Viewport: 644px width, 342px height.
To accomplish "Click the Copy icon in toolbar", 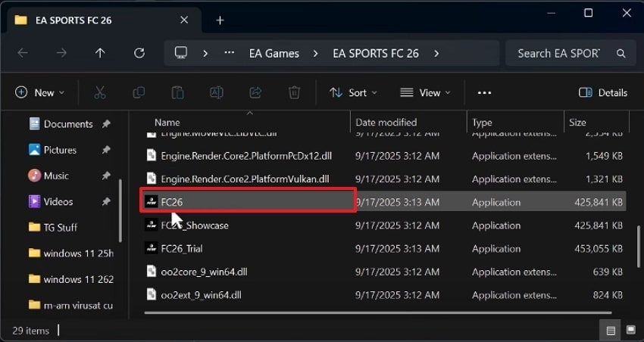I will 139,93.
